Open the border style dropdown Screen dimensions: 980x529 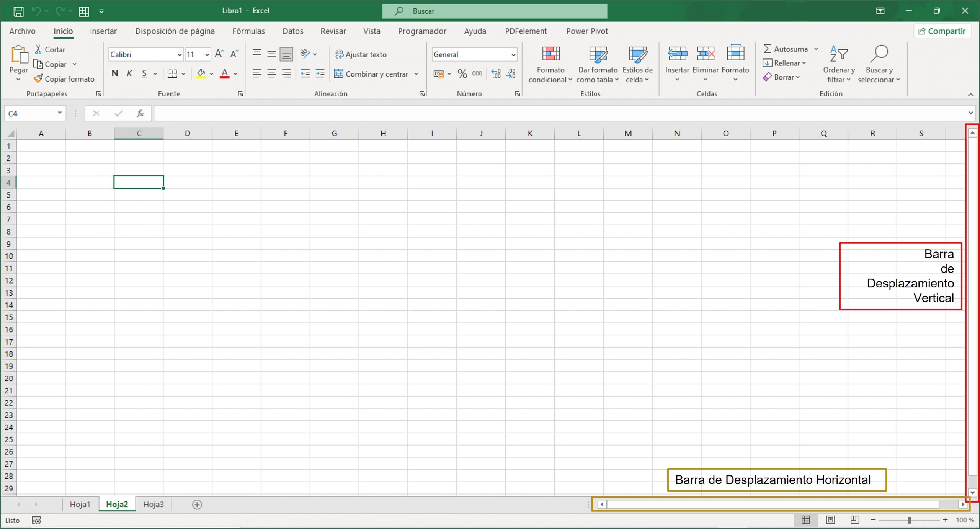[183, 73]
